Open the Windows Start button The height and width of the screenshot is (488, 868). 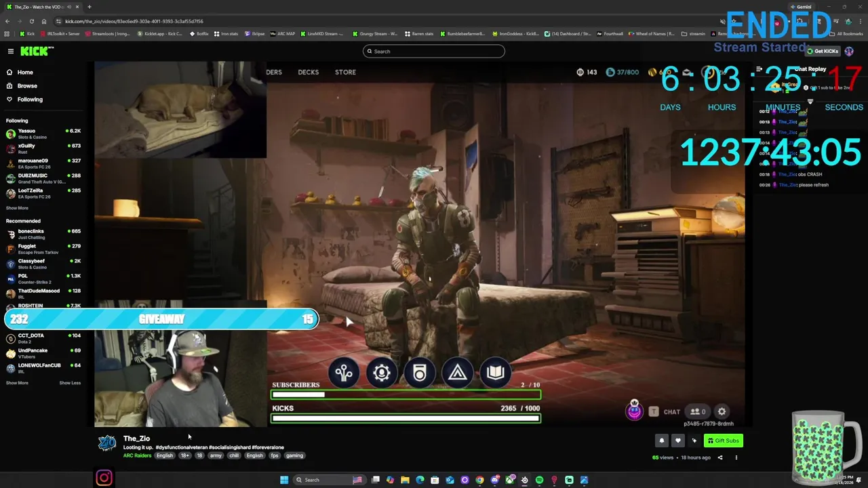coord(284,480)
